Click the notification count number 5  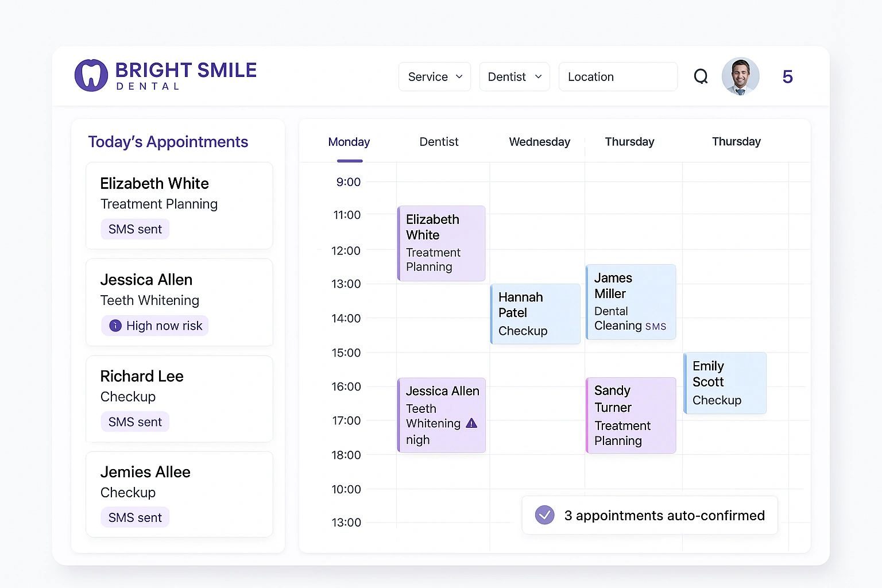point(787,76)
